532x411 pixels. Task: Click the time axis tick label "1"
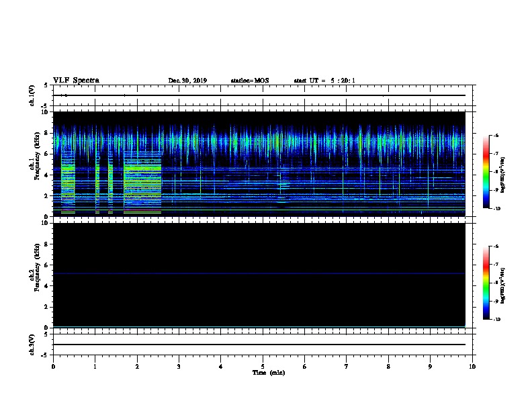(95, 367)
